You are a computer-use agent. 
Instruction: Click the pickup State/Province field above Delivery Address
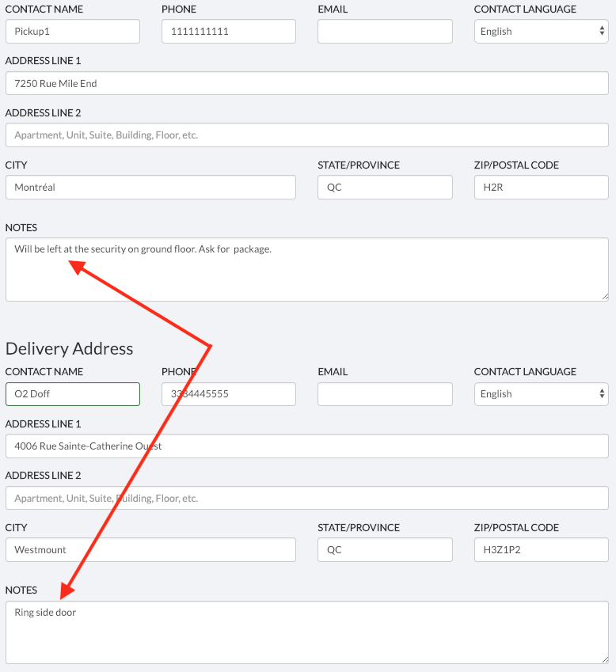[385, 188]
